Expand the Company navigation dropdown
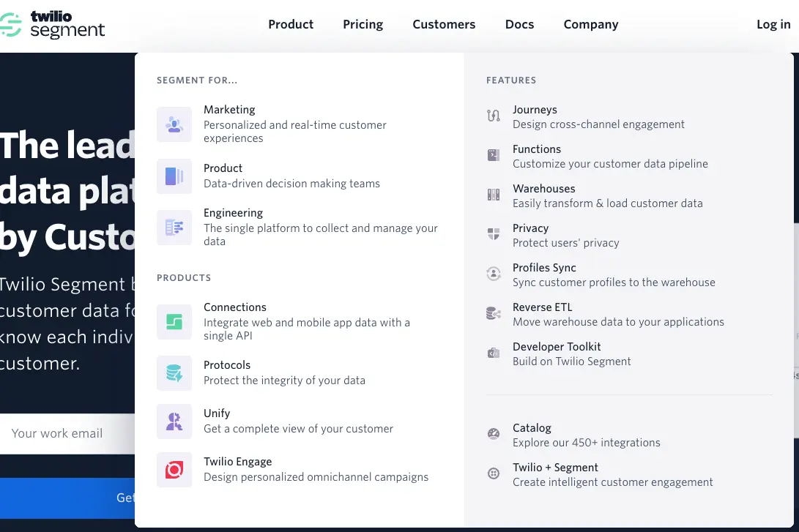The width and height of the screenshot is (799, 532). pyautogui.click(x=591, y=24)
